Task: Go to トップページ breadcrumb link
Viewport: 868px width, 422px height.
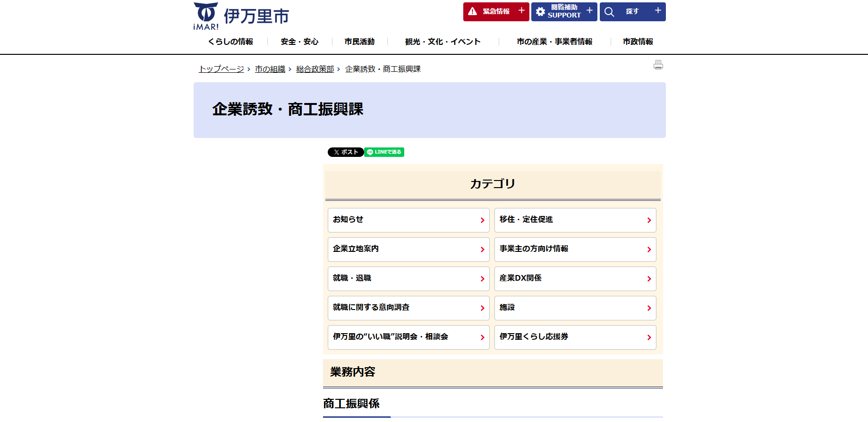Action: tap(221, 69)
